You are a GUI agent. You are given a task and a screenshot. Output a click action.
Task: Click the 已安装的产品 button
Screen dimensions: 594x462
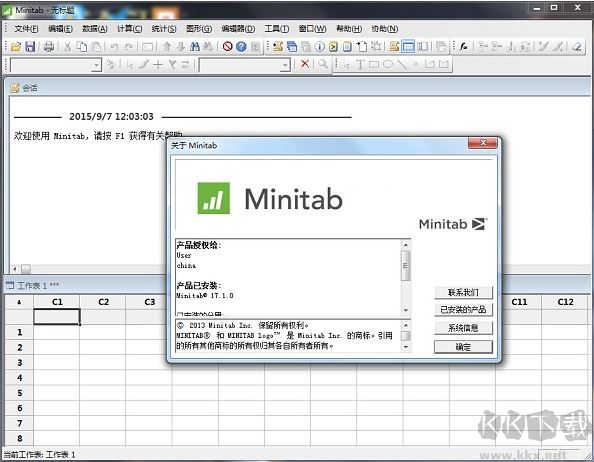[x=463, y=310]
